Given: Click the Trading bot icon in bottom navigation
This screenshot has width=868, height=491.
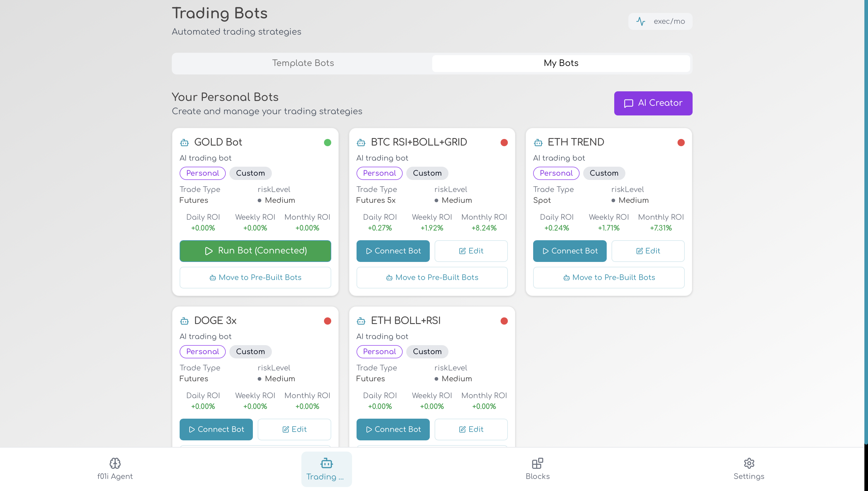Looking at the screenshot, I should (326, 463).
